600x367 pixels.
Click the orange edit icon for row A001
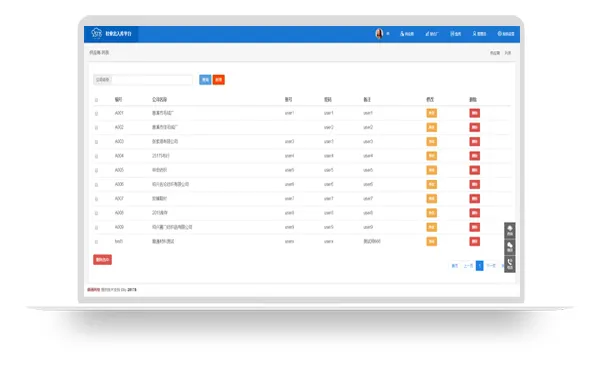pos(432,113)
